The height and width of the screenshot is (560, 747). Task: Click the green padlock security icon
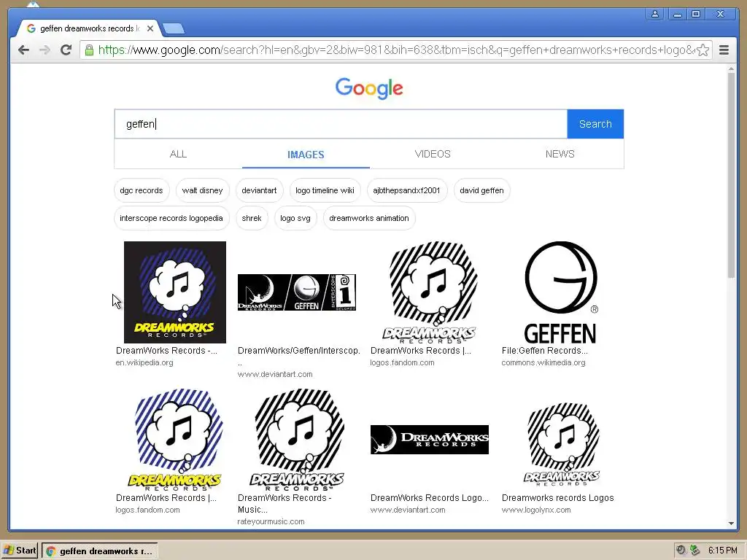point(89,50)
